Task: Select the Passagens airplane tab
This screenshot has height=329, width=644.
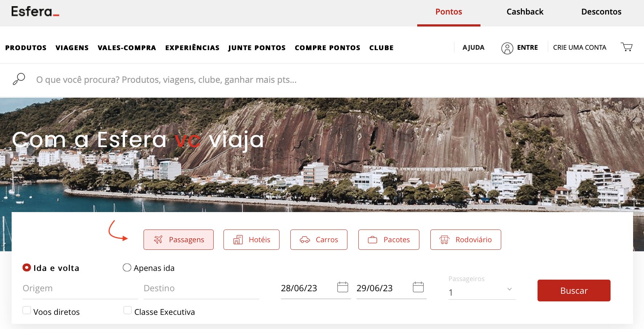Action: (178, 240)
